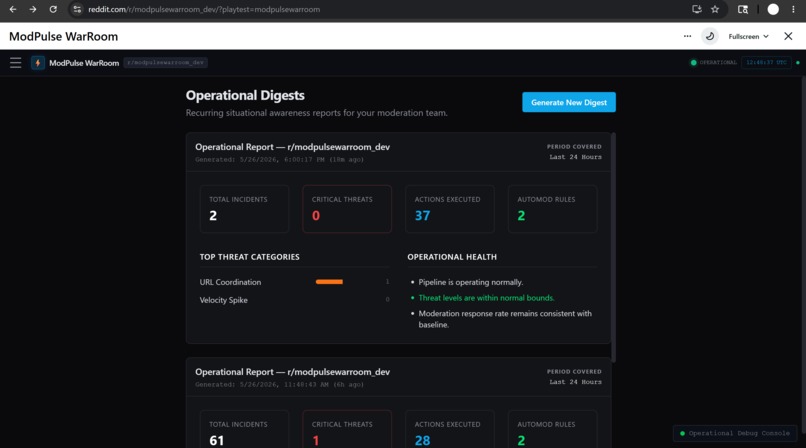
Task: Select the Actions Executed 37 card
Action: coord(450,209)
